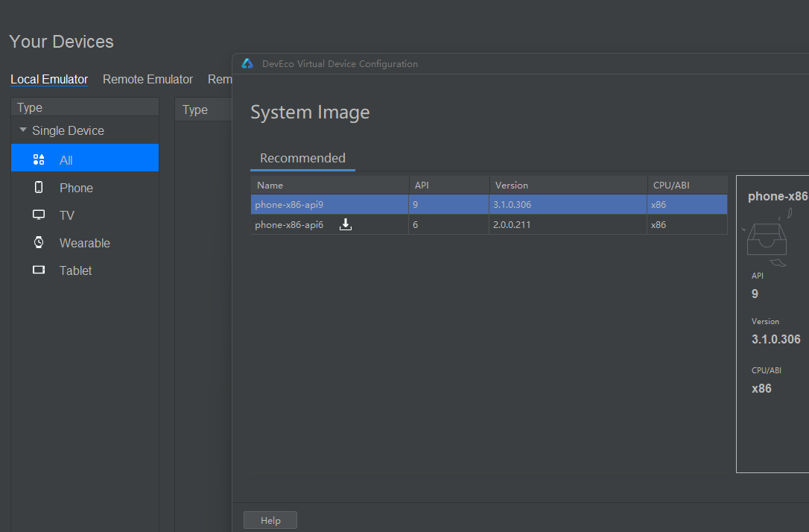Click the Tablet icon in device types

point(39,270)
